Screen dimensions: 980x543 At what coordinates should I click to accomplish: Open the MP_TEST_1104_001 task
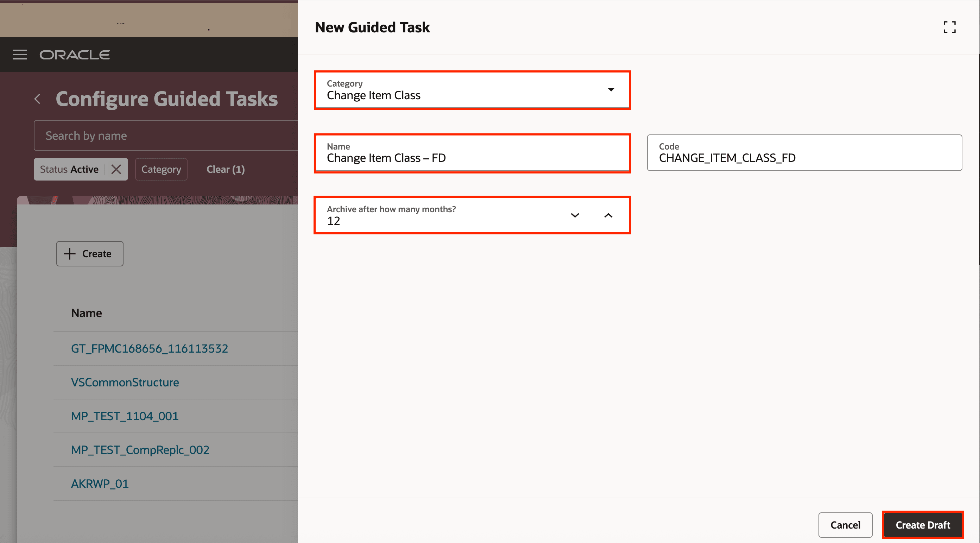pos(125,416)
